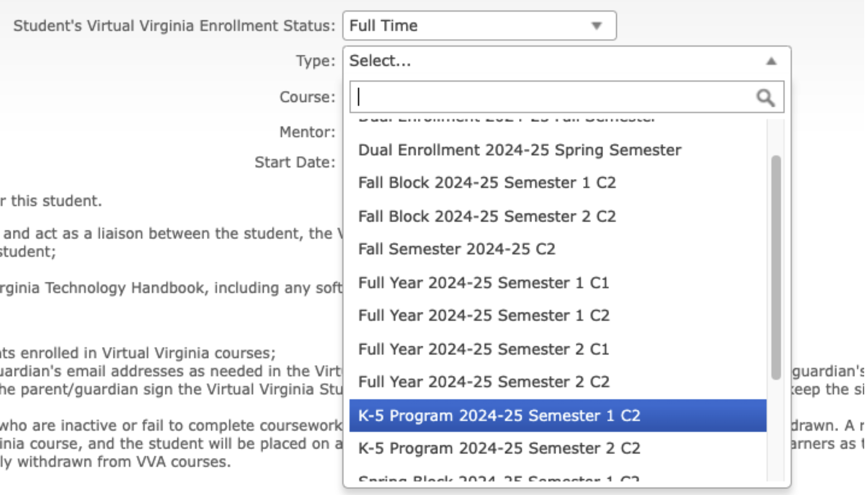Select Fall Block 2024-25 Semester 1 C2
The image size is (868, 495).
tap(487, 182)
